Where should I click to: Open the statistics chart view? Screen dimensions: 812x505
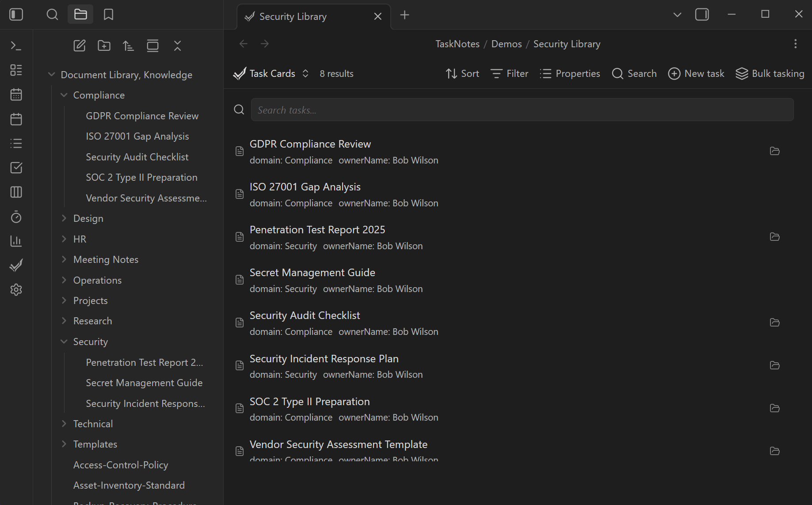pos(16,241)
